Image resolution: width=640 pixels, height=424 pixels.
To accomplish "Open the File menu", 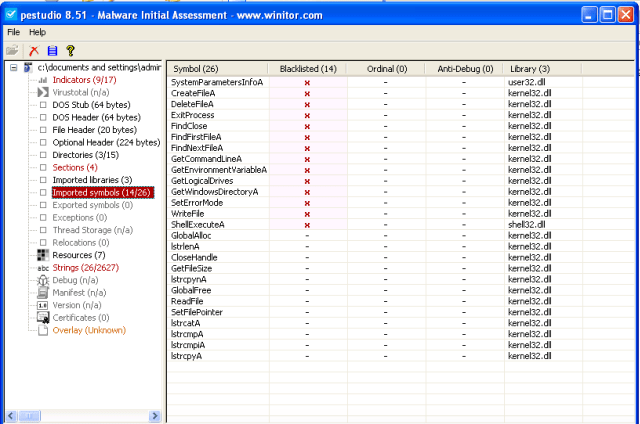I will click(x=14, y=32).
